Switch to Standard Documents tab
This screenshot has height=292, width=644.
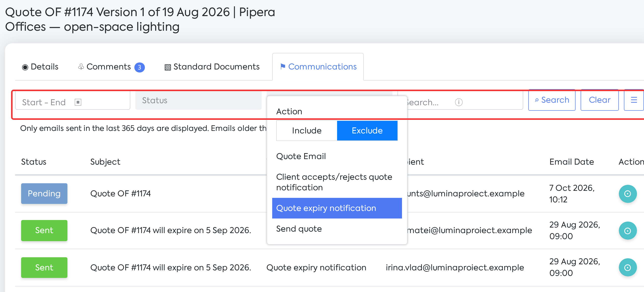pyautogui.click(x=212, y=67)
